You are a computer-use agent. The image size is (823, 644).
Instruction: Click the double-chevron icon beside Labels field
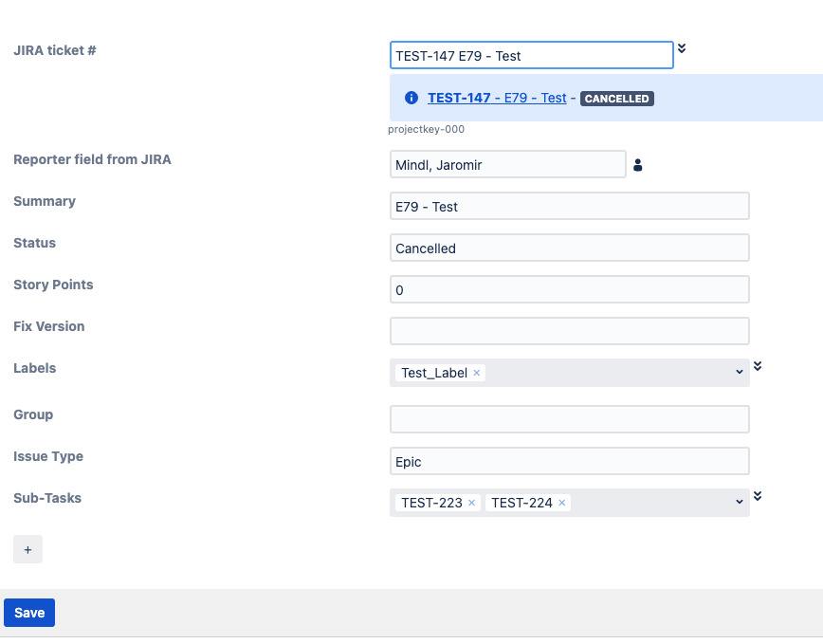[758, 366]
